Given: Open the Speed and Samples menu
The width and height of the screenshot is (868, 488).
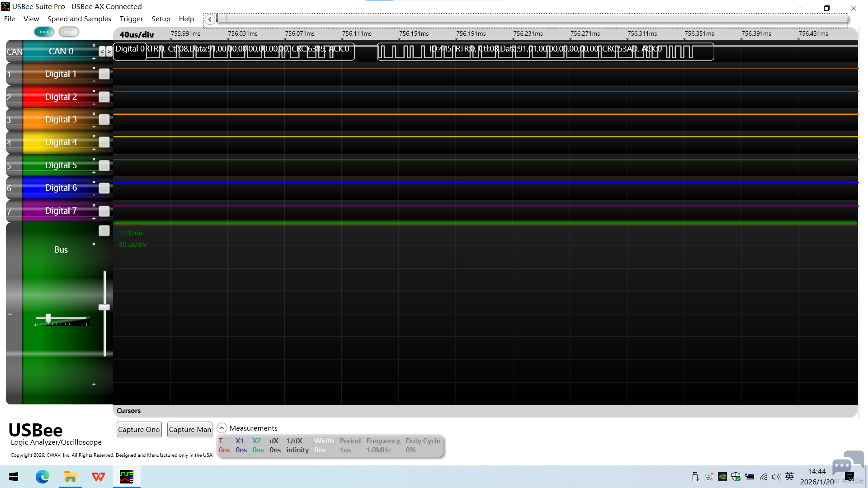Looking at the screenshot, I should [x=79, y=19].
